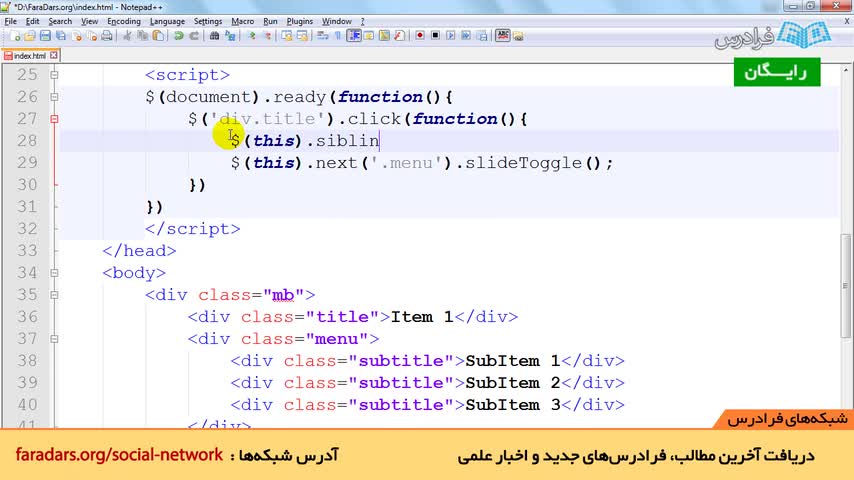Click the Paste clipboard icon
Screen dimensions: 854x480
click(x=158, y=36)
